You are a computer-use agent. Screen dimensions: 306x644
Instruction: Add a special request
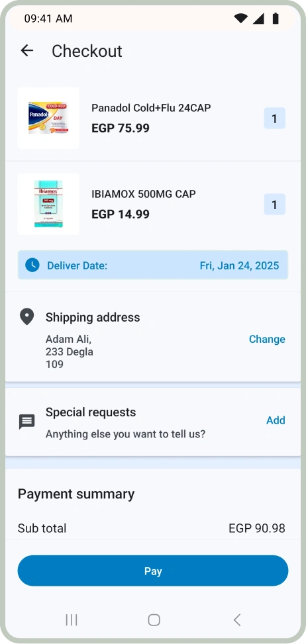[276, 420]
